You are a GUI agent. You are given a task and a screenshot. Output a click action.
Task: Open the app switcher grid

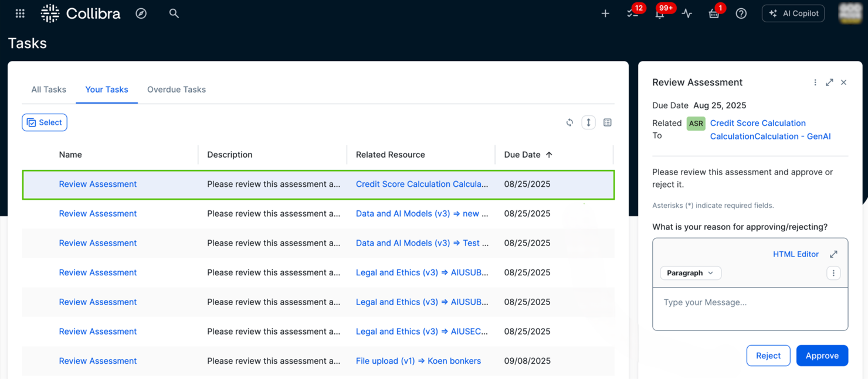point(19,13)
